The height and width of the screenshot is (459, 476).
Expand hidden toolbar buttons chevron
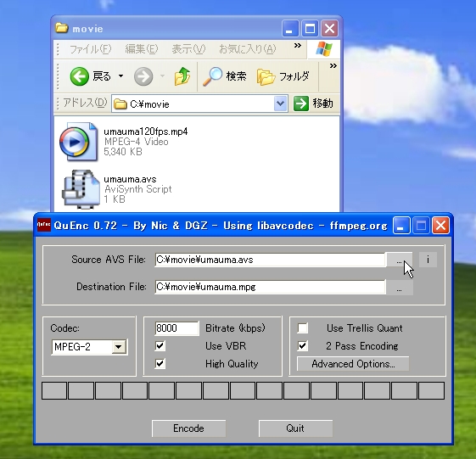pos(333,66)
